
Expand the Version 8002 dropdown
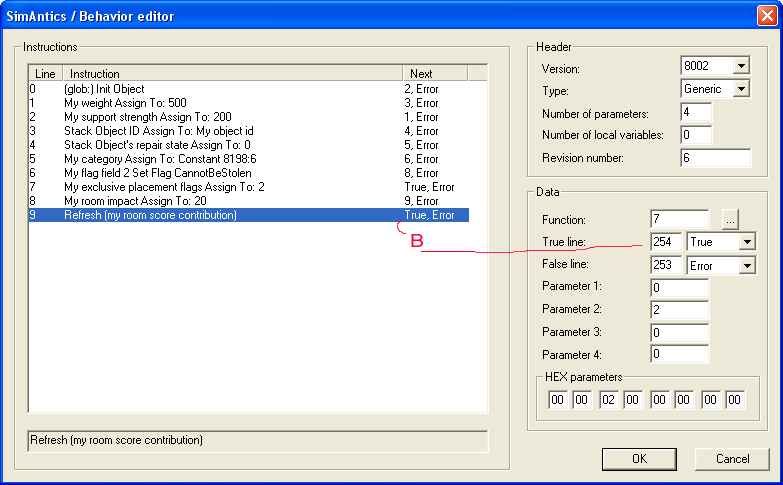point(741,65)
